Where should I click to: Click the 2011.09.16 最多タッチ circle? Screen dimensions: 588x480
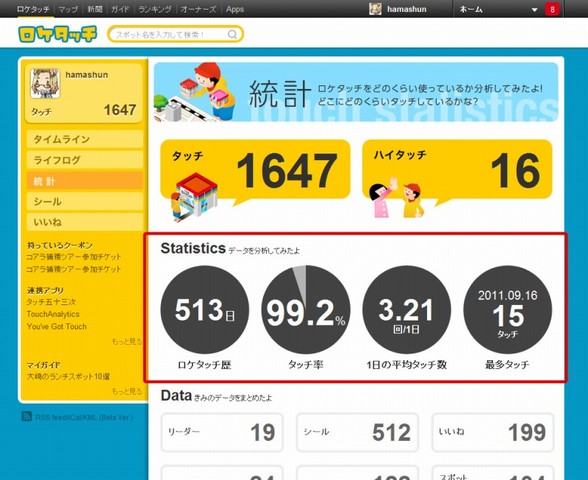point(508,310)
